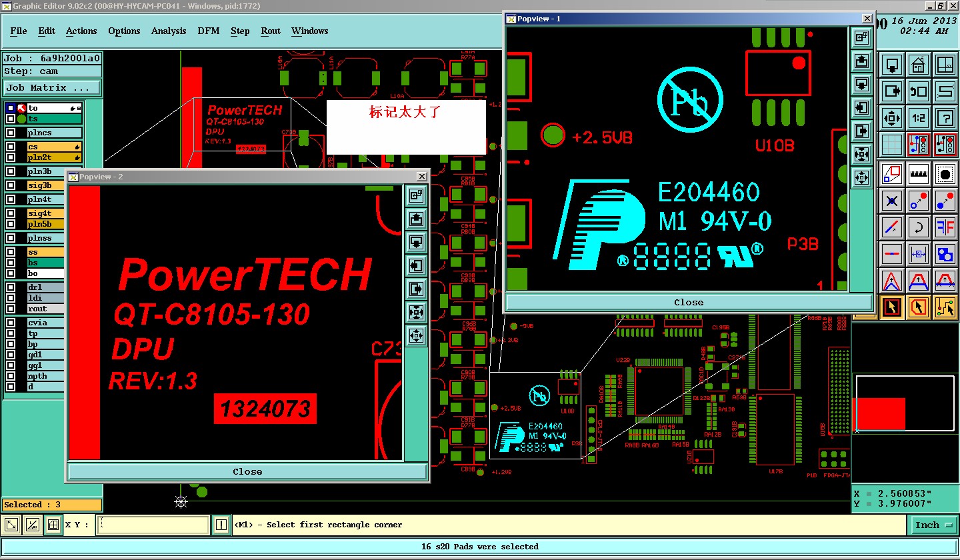This screenshot has height=560, width=960.
Task: Click the pan left icon in Popview - 2
Action: (417, 265)
